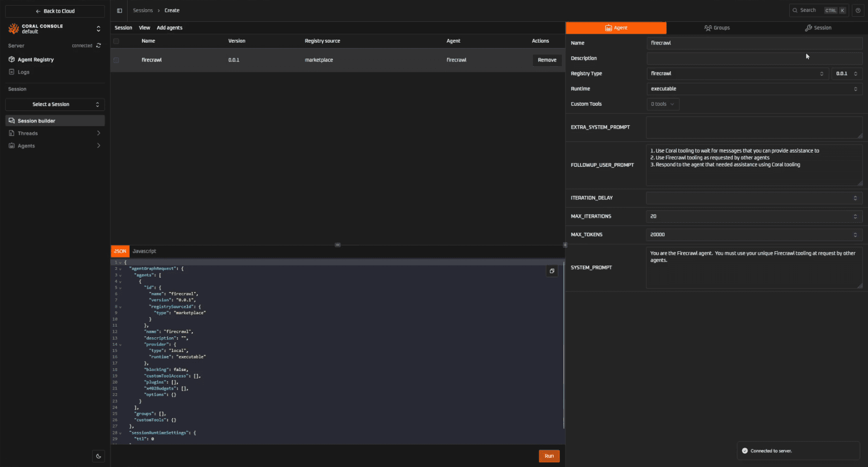Click the Description input field
Image resolution: width=868 pixels, height=467 pixels.
(755, 59)
